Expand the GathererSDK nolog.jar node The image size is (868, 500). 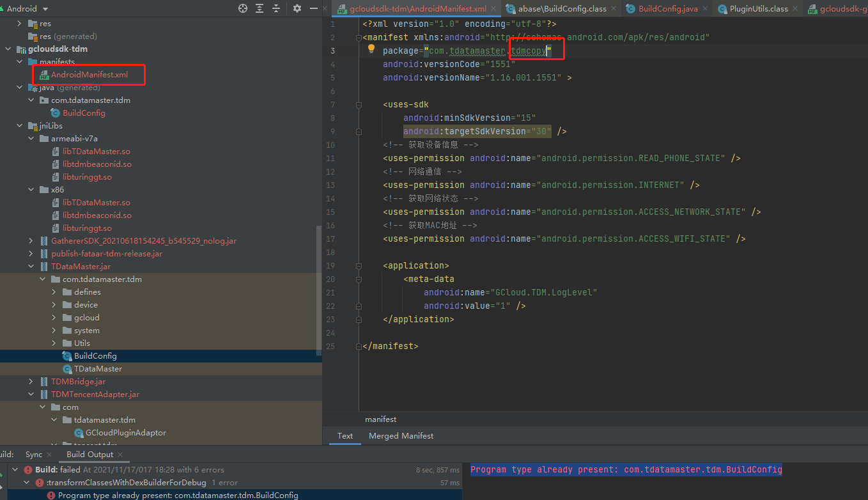(x=31, y=241)
